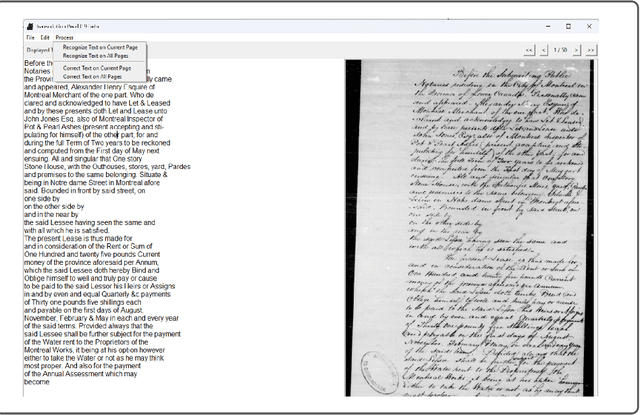The height and width of the screenshot is (415, 640).
Task: Choose Recognize Text on All Pages
Action: [x=97, y=56]
